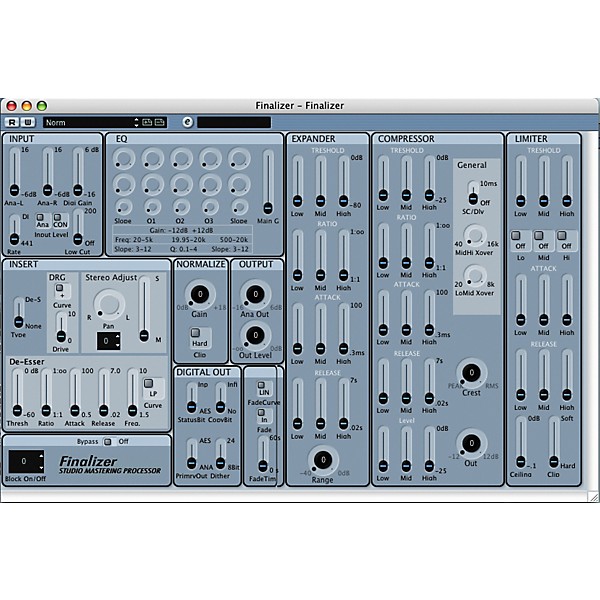Click the Limiter Threshold Low slider handle
Screen dimensions: 600x600
point(520,201)
